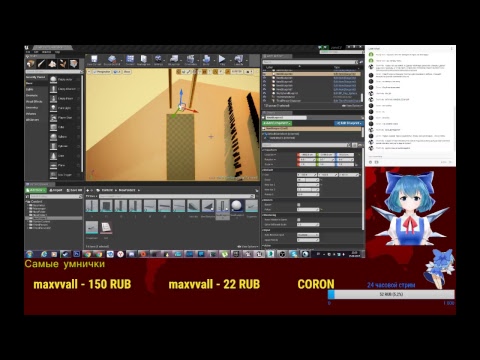Pick the Sphere placement item

click(x=65, y=137)
